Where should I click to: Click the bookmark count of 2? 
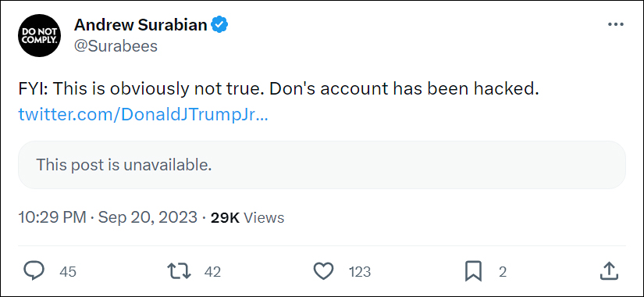503,272
